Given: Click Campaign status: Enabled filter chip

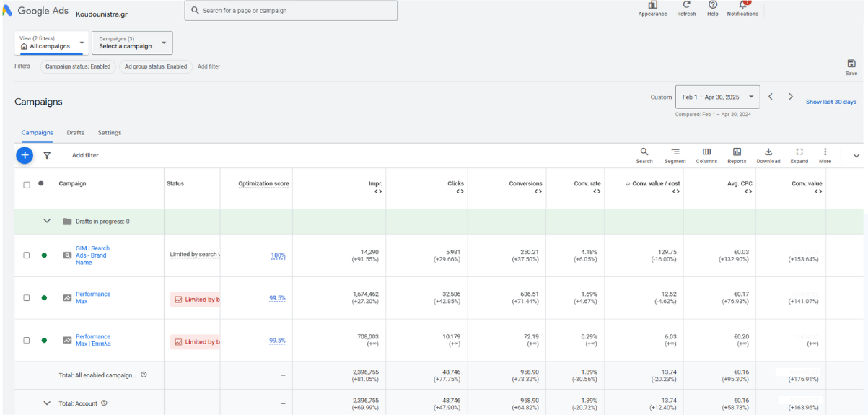Looking at the screenshot, I should click(x=78, y=66).
